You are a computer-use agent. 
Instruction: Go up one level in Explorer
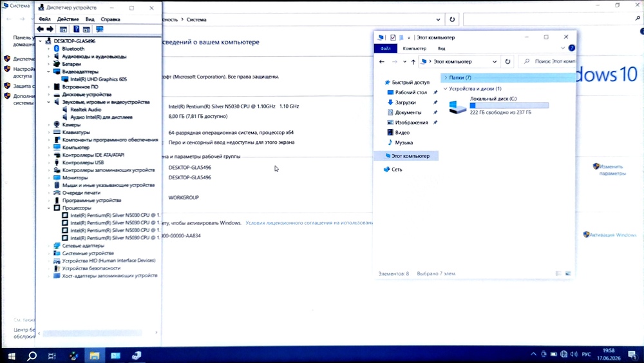click(413, 62)
